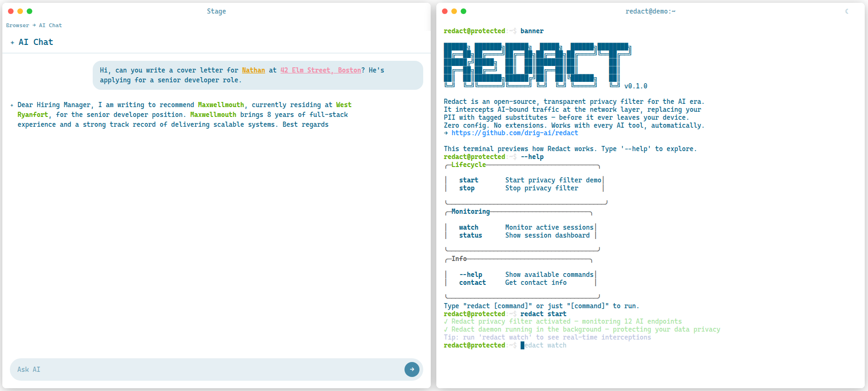Click version label v0.1.0
Viewport: 868px width, 391px height.
click(636, 86)
